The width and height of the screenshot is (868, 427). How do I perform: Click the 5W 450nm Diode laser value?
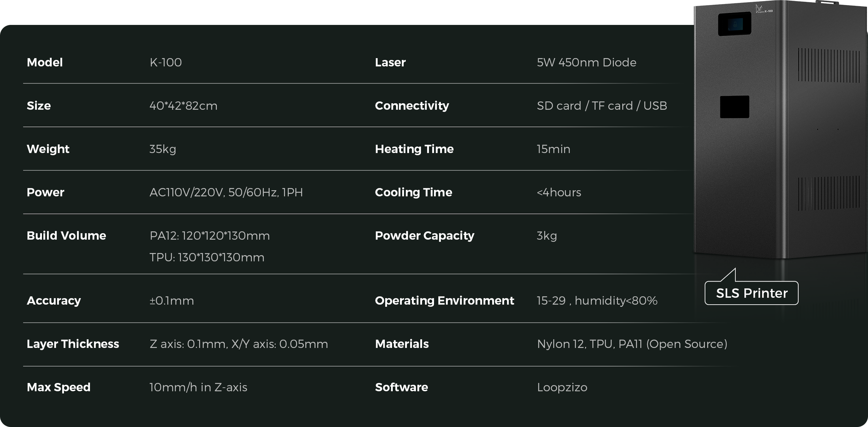586,62
